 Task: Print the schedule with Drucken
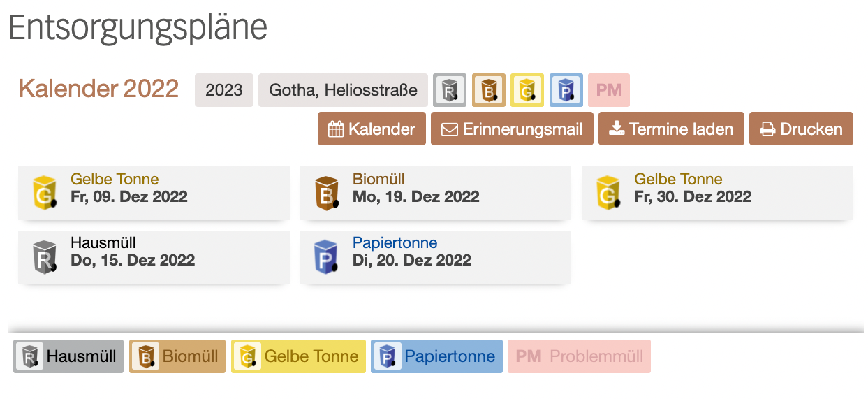click(x=801, y=129)
